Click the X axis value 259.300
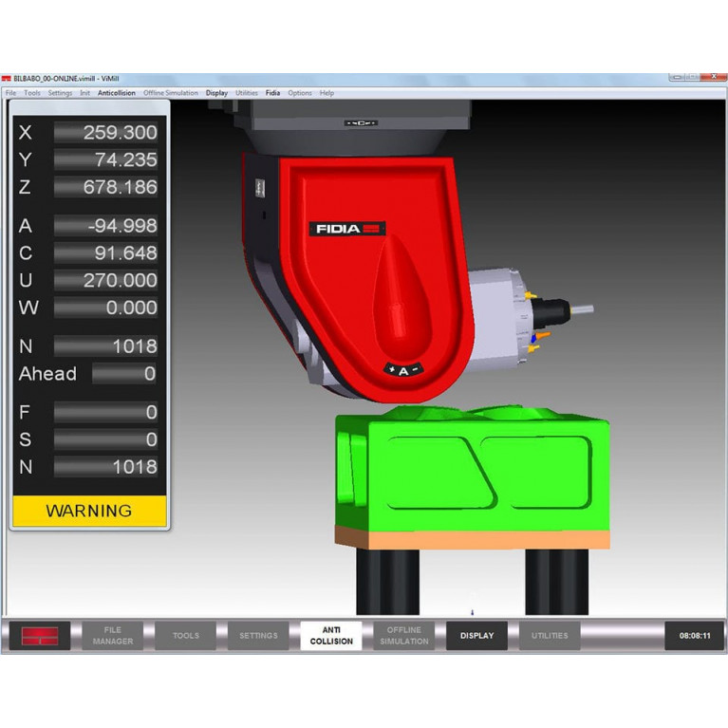728x728 pixels. [x=106, y=132]
